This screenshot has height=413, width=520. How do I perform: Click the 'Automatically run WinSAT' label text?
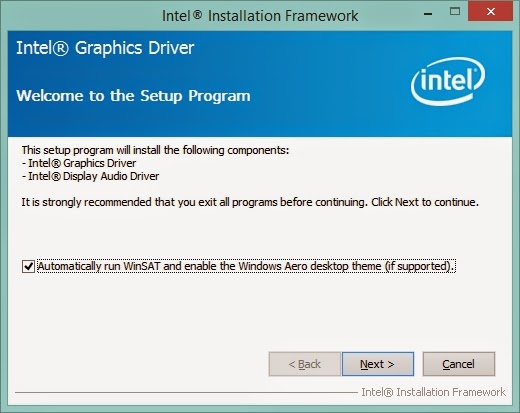click(x=99, y=266)
